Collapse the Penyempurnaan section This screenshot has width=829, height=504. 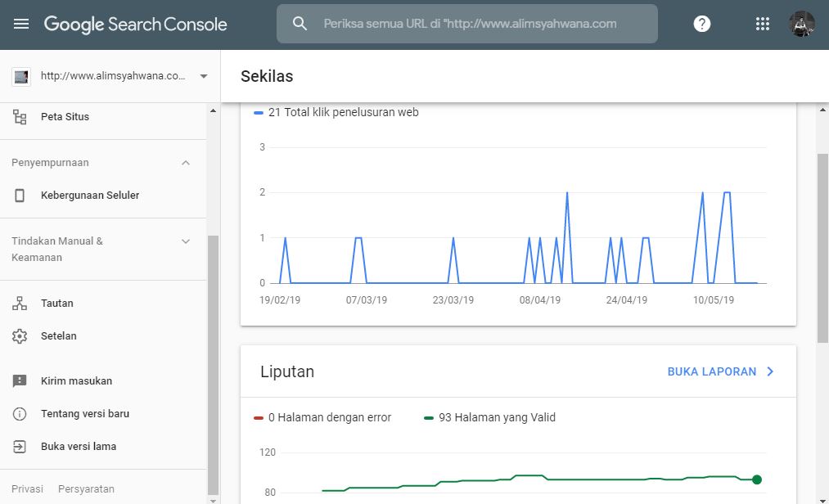click(186, 163)
